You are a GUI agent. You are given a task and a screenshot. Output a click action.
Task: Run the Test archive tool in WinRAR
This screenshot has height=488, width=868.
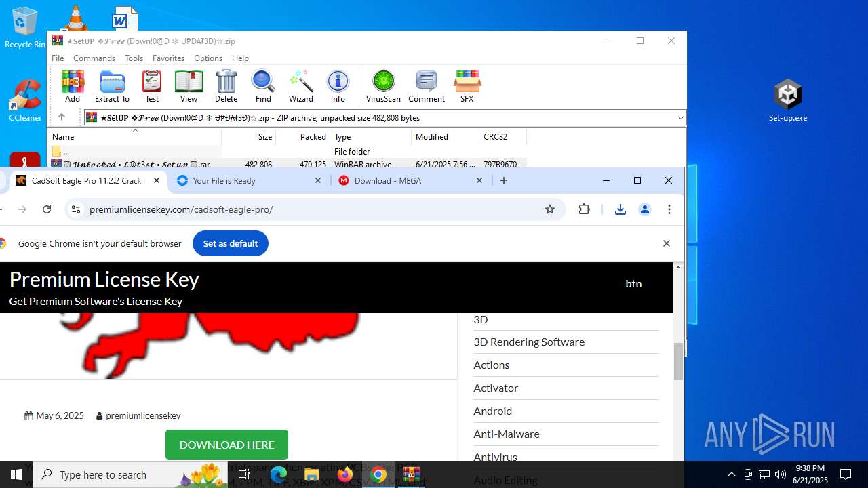152,86
